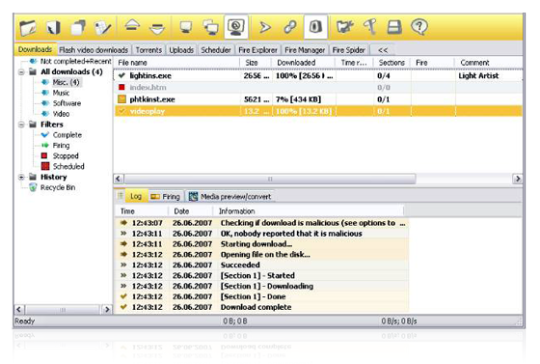Image resolution: width=540 pixels, height=364 pixels.
Task: Collapse the Filters tree node
Action: pos(21,125)
